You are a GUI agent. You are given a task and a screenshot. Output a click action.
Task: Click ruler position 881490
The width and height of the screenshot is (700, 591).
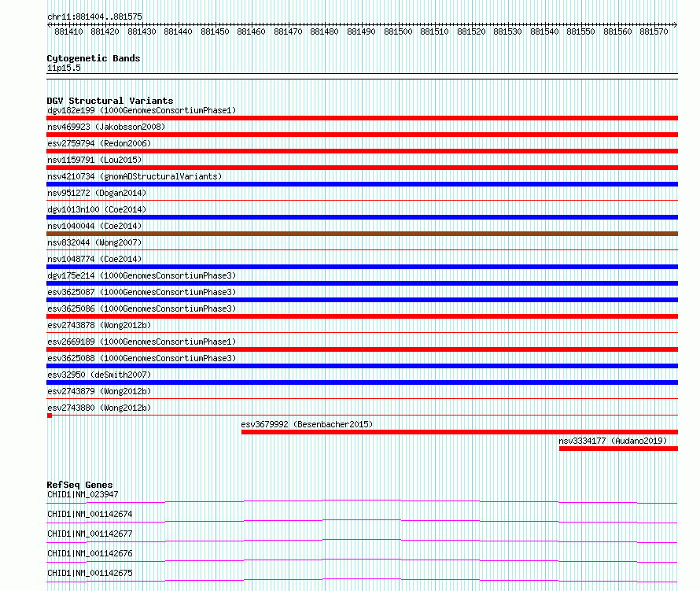[x=361, y=31]
